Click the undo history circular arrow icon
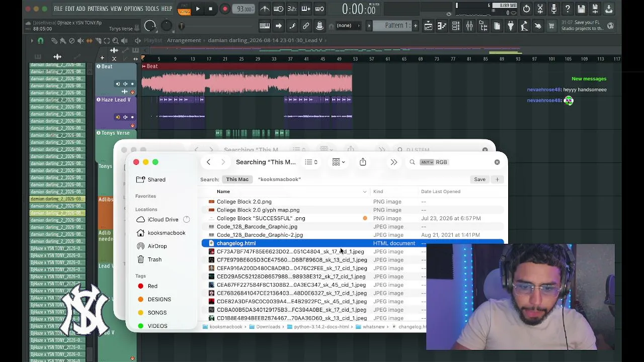644x362 pixels. tap(526, 9)
